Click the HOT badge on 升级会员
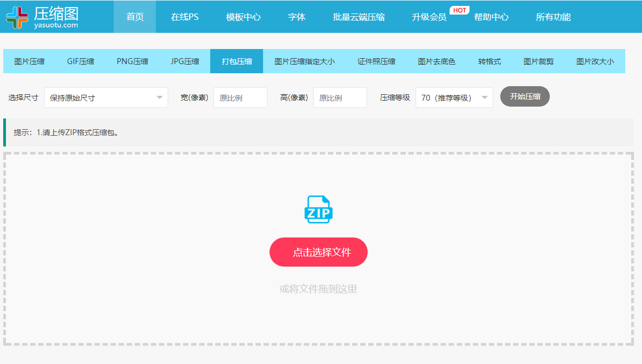642x364 pixels. [459, 9]
